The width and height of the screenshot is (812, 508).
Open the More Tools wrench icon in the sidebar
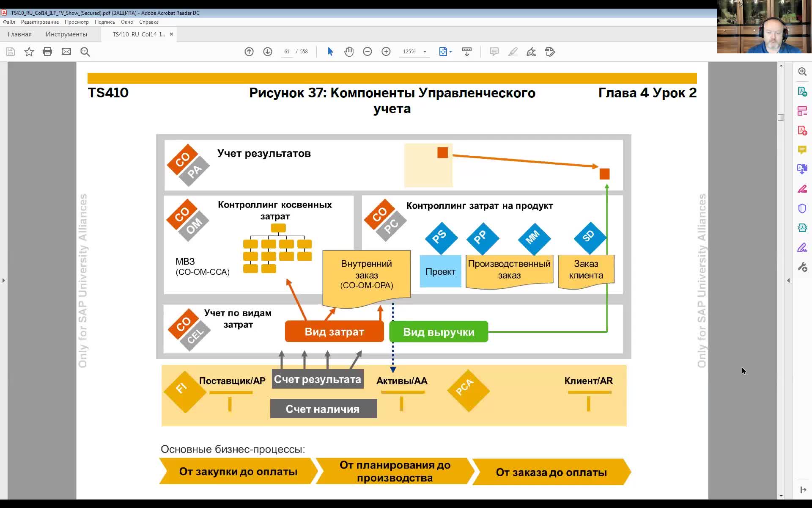click(802, 267)
